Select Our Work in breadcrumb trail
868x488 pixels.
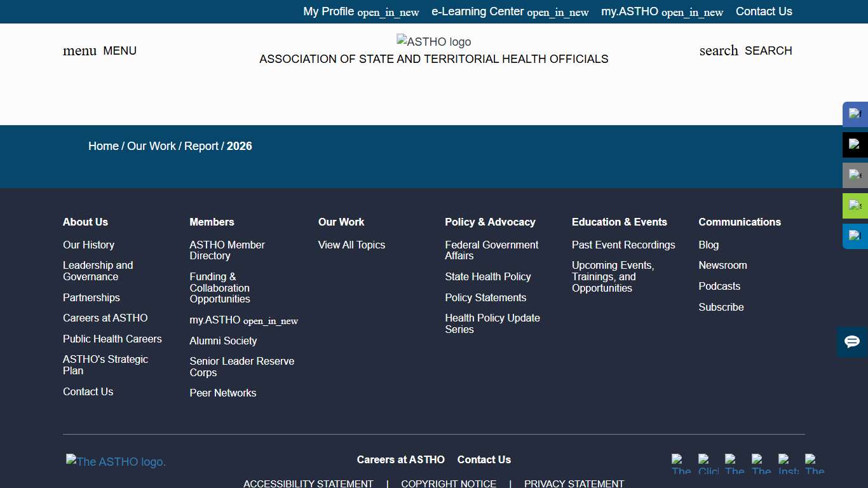(151, 146)
